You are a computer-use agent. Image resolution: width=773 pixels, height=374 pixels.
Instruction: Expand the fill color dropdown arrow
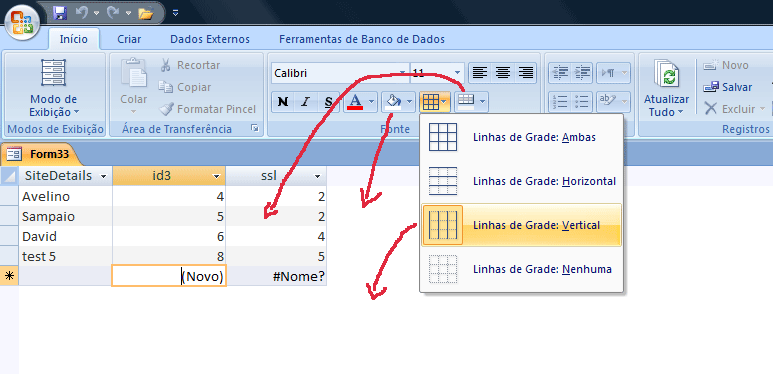[410, 102]
